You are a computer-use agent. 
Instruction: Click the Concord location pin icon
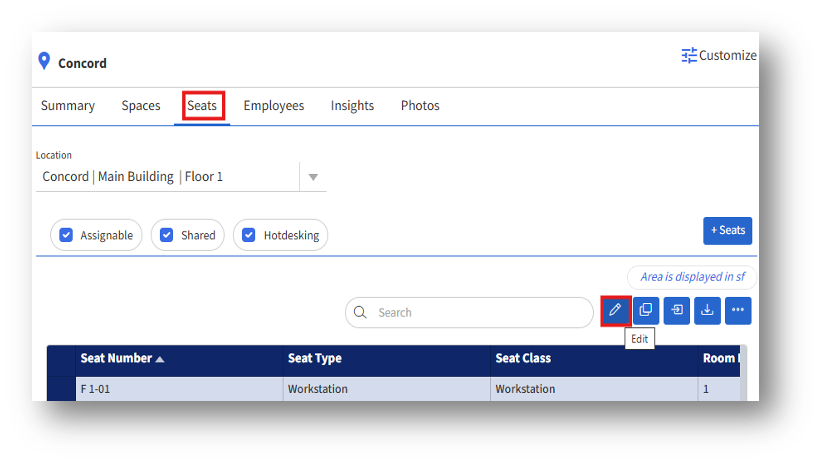(x=44, y=62)
